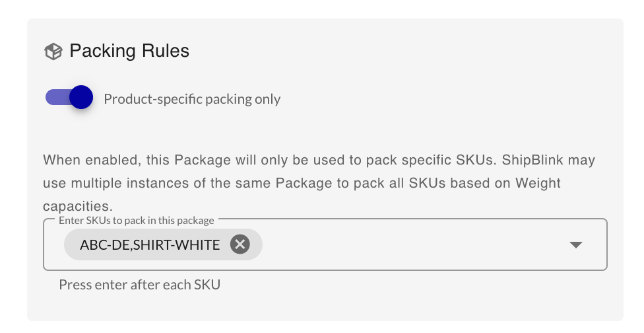Click the "Packing Rules" heading
The width and height of the screenshot is (644, 333).
pos(129,51)
